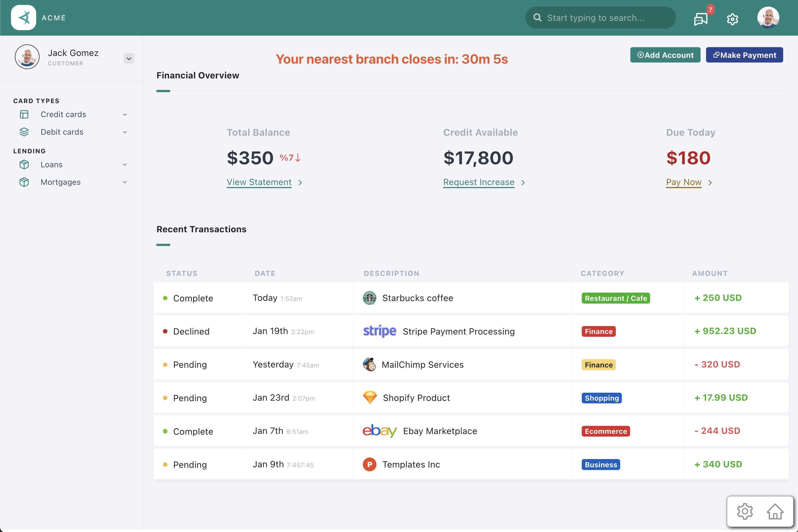Select Debit cards menu item

[x=62, y=132]
